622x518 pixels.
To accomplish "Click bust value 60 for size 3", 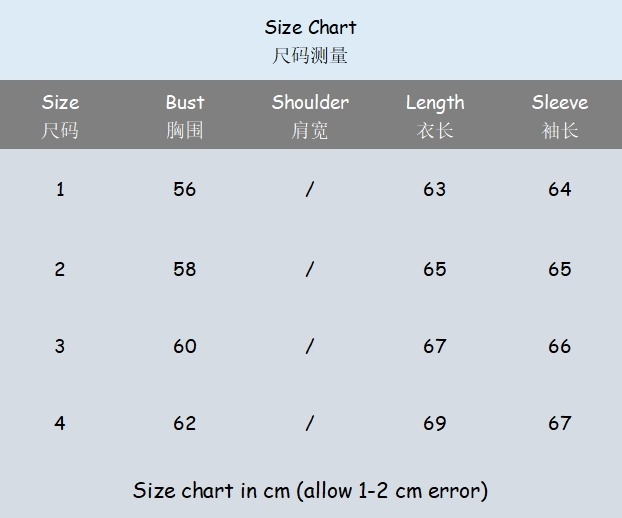I will (185, 346).
